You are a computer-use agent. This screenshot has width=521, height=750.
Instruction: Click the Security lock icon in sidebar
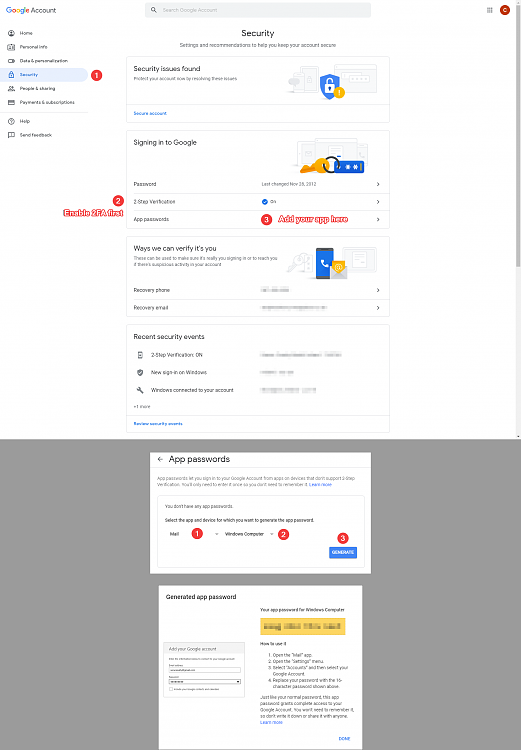coord(11,75)
